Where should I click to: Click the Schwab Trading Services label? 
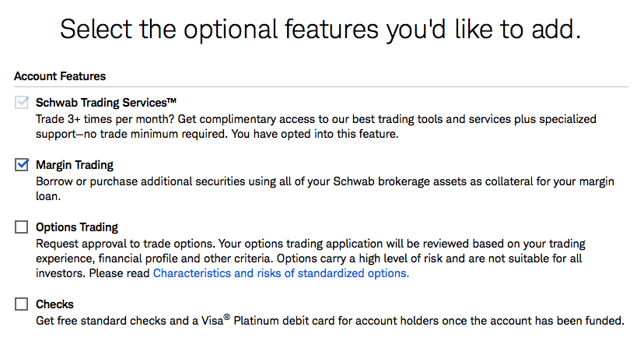tap(101, 103)
